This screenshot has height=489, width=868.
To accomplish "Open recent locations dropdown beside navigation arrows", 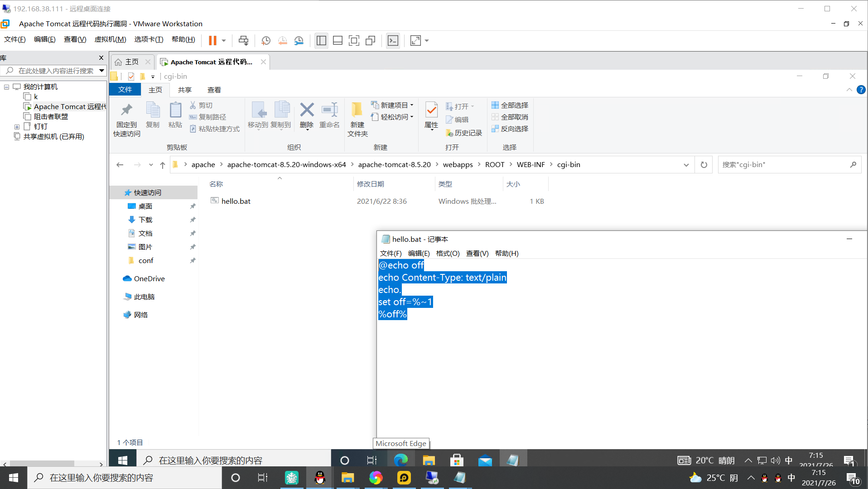I will tap(151, 165).
